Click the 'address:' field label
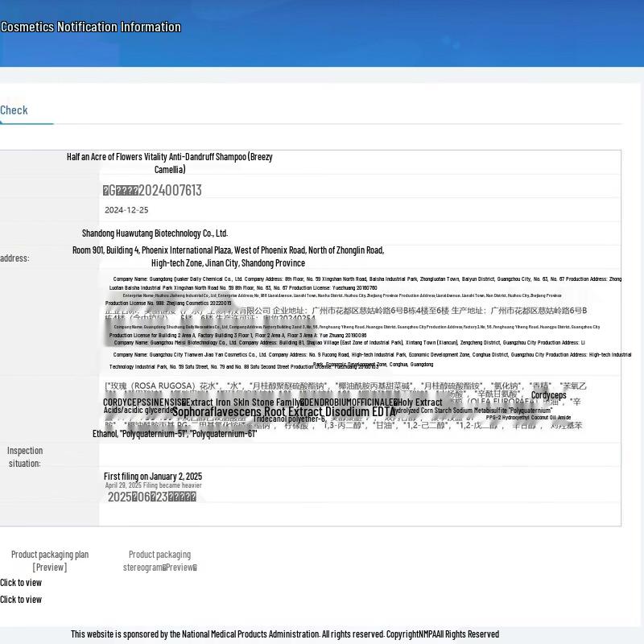 click(x=14, y=258)
